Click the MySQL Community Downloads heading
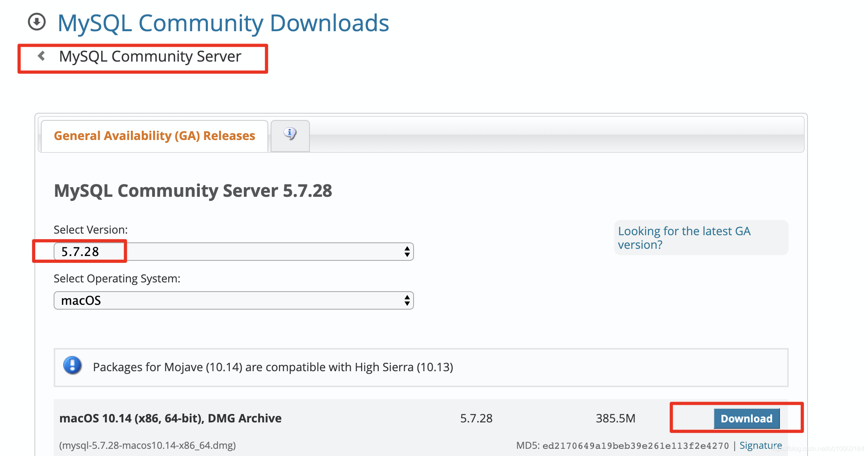This screenshot has width=868, height=456. 223,23
